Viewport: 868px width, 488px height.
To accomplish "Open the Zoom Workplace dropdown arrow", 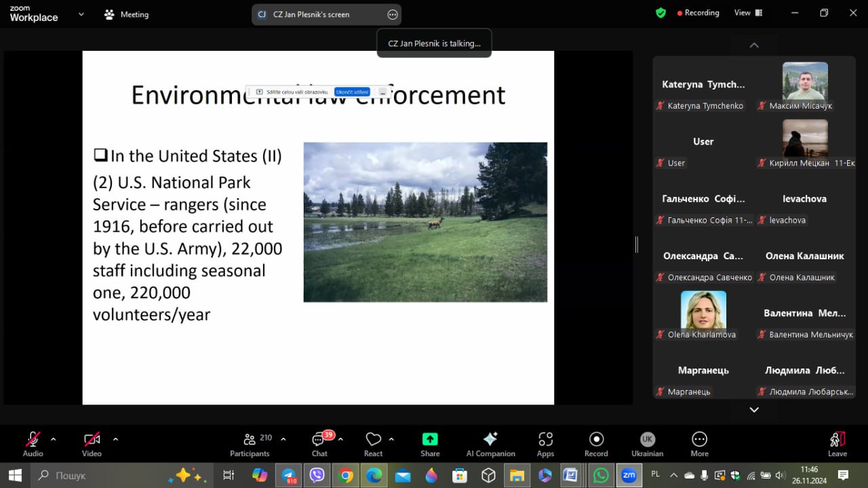I will click(x=81, y=14).
